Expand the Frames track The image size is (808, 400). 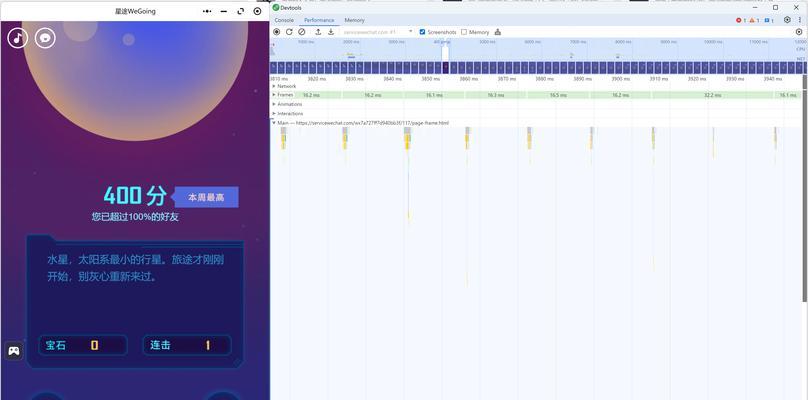coord(274,95)
